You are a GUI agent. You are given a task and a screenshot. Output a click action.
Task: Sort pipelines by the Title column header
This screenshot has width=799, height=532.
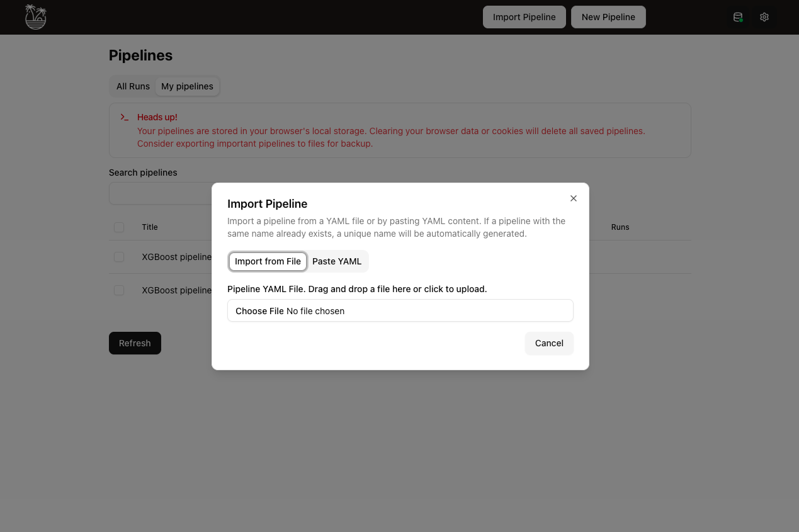tap(150, 227)
